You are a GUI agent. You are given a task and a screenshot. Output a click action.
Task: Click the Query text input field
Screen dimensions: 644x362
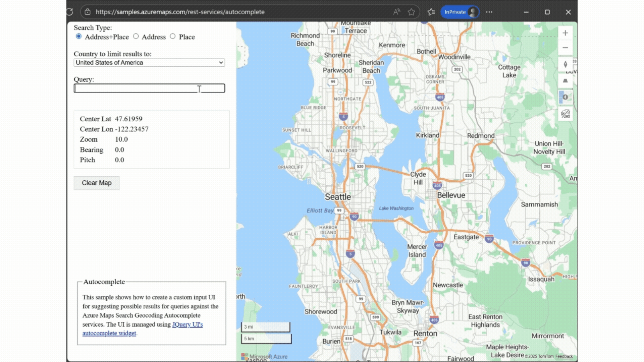(149, 88)
